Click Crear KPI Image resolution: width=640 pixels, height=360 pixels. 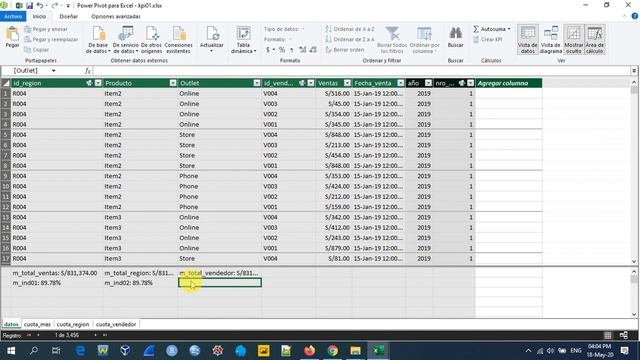click(x=488, y=40)
